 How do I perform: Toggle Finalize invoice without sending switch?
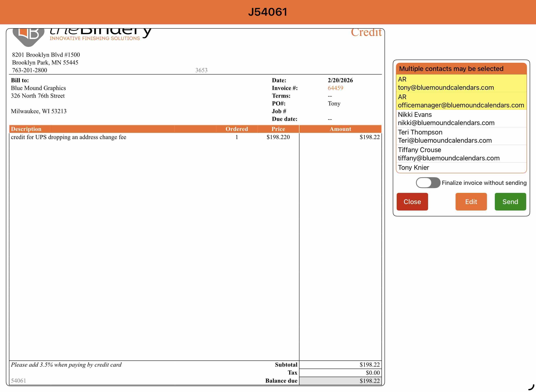[428, 183]
